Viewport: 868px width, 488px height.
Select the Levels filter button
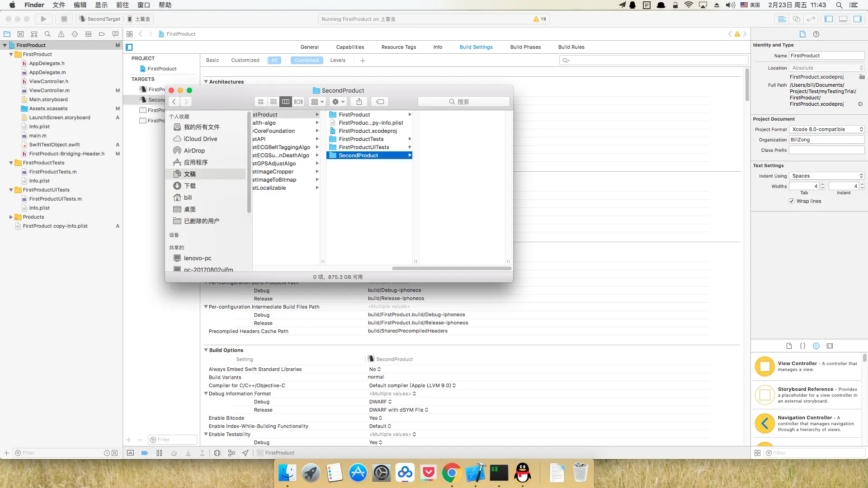pos(338,60)
